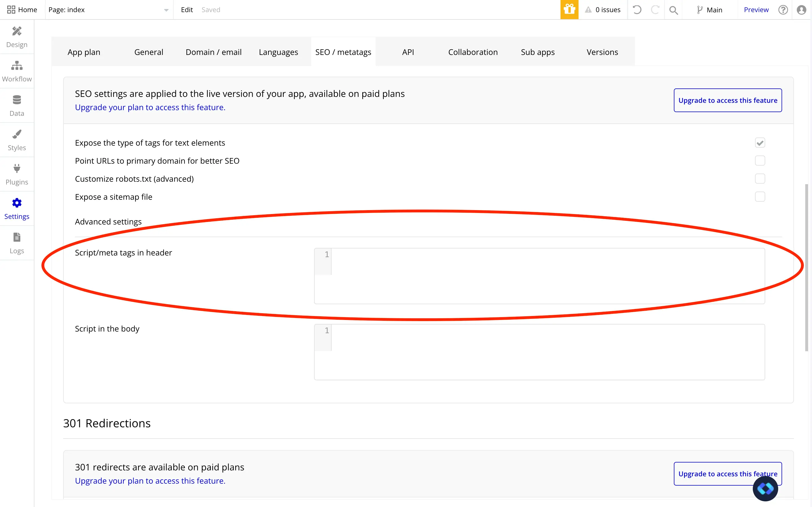Switch to the Domain / email tab

213,52
